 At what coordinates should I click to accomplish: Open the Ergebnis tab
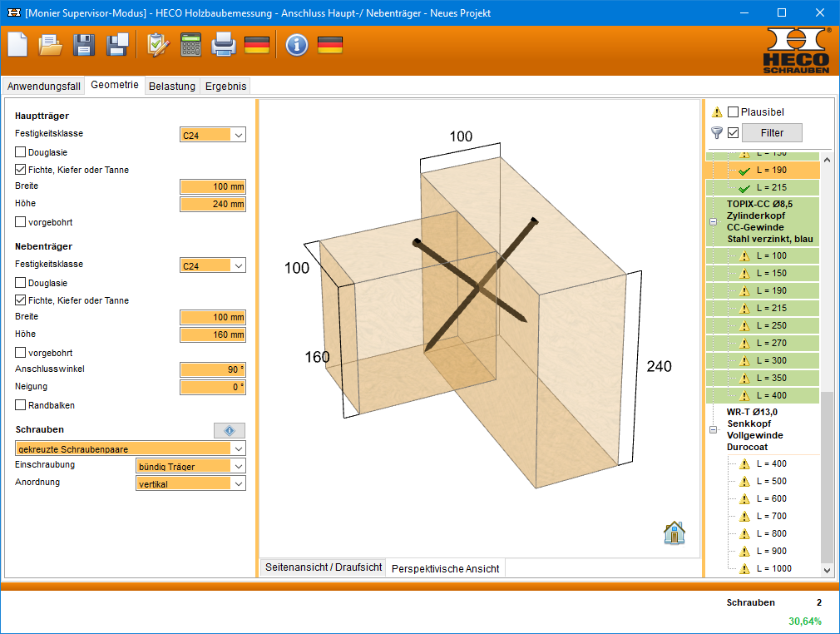coord(225,87)
